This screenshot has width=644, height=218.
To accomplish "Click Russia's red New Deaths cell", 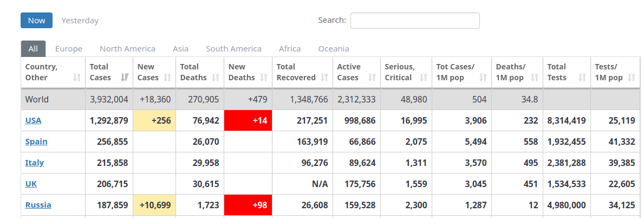I will (248, 205).
